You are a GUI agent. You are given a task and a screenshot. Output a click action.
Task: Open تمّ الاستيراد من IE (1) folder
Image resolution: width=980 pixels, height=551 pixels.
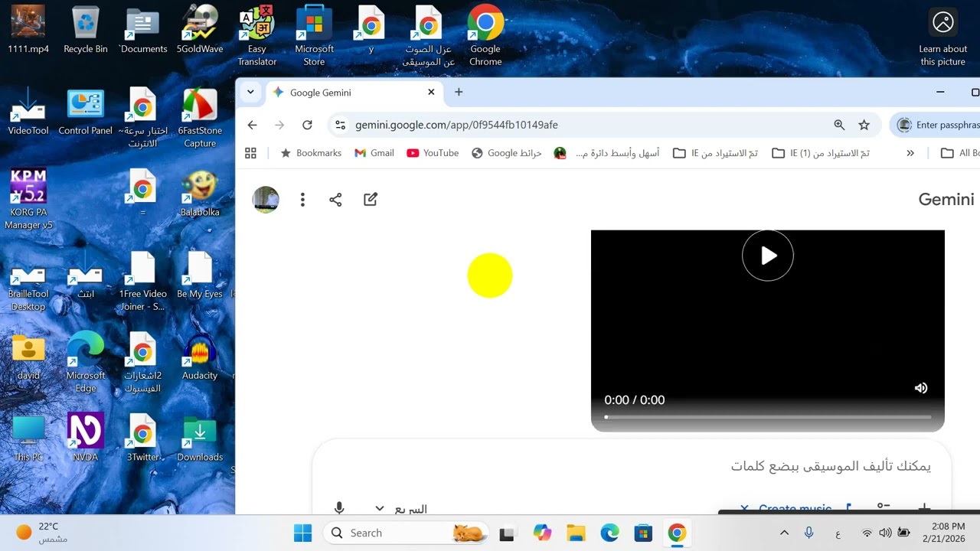pyautogui.click(x=821, y=153)
